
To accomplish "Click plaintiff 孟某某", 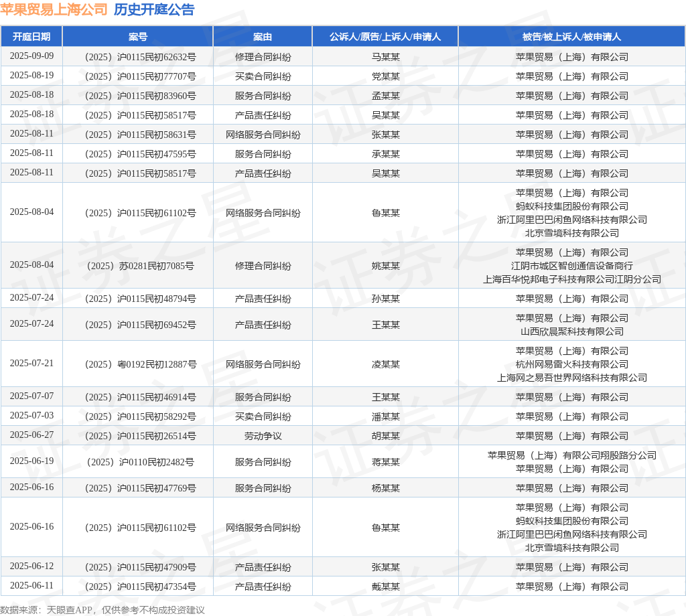I will (385, 96).
